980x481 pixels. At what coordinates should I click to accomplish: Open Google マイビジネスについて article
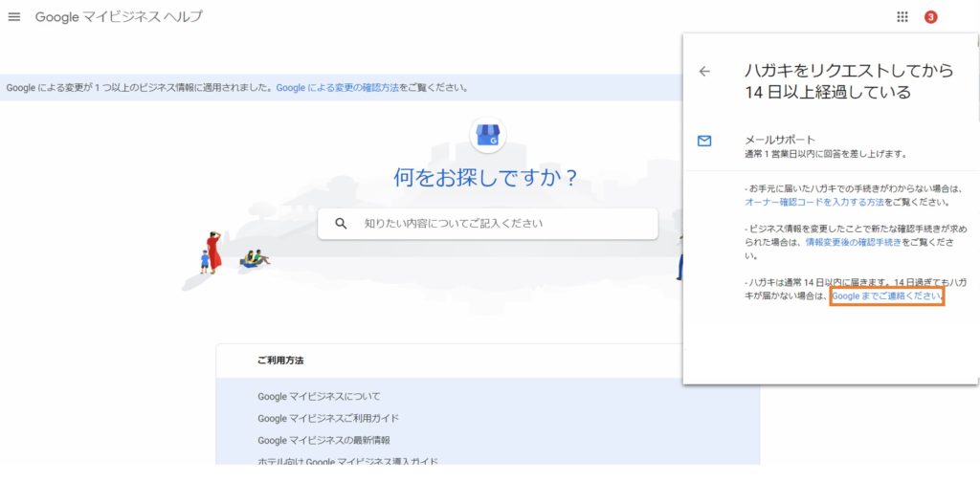(x=319, y=397)
